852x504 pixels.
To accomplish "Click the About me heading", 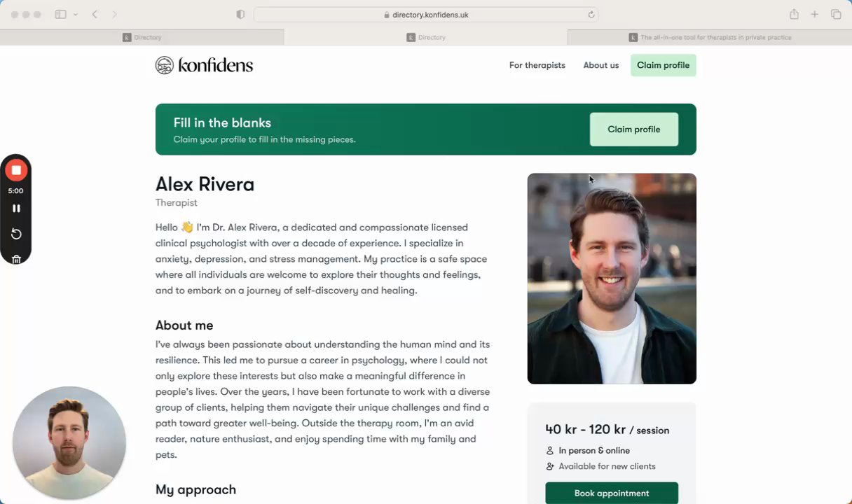I will coord(184,325).
